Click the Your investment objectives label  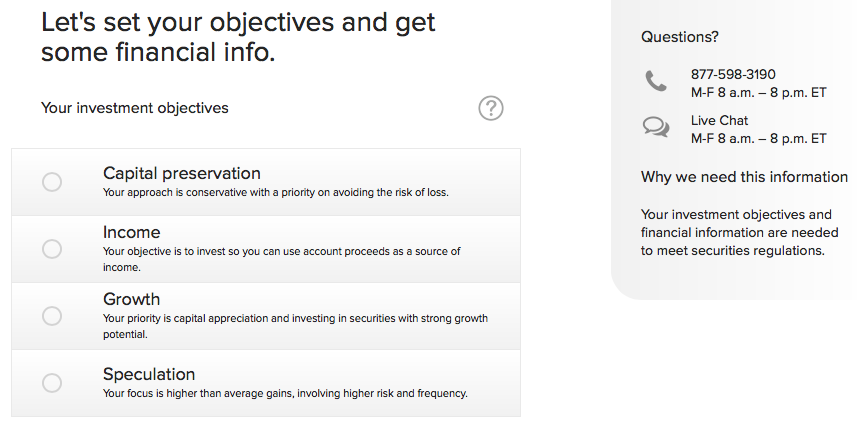(134, 107)
